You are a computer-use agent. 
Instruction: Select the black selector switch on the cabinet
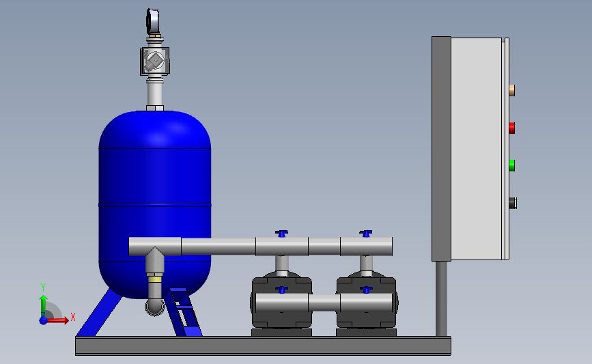click(513, 203)
